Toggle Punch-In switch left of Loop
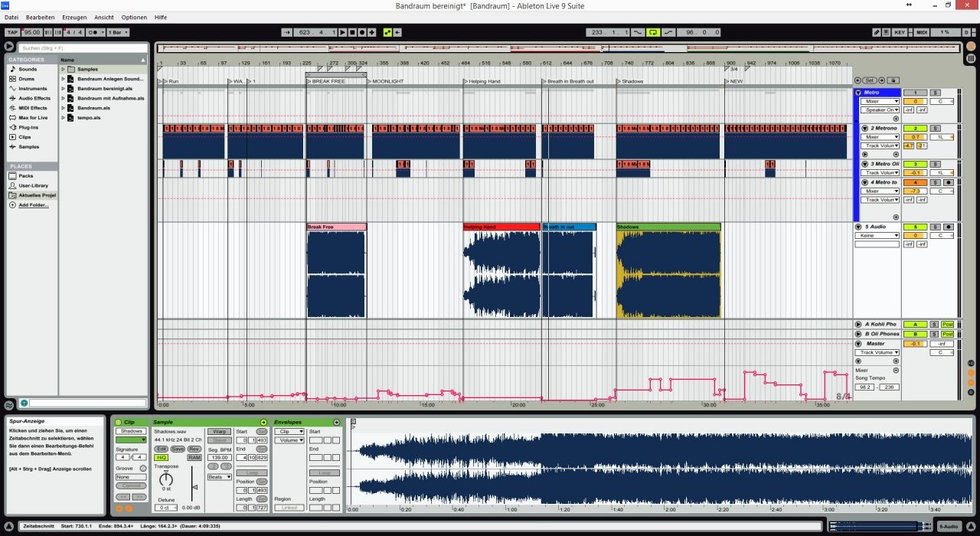Screen dimensions: 980x536 click(638, 32)
